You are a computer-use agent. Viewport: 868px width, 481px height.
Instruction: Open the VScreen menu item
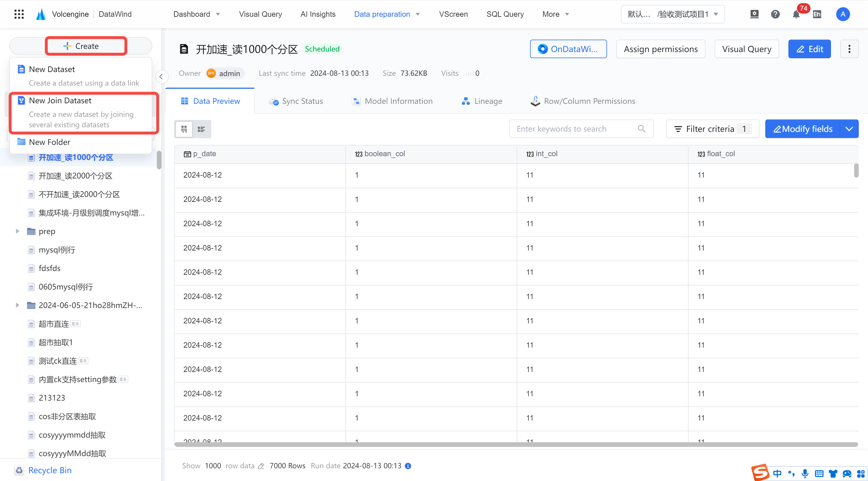(x=453, y=14)
